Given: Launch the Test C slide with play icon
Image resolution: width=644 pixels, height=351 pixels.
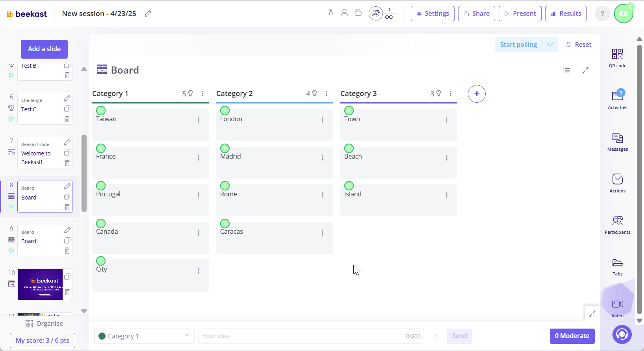Looking at the screenshot, I should 11,119.
